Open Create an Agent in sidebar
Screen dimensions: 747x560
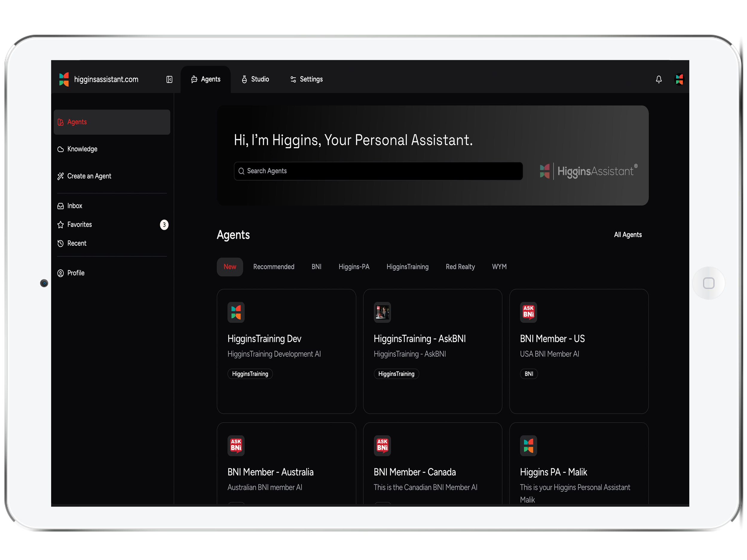coord(89,176)
